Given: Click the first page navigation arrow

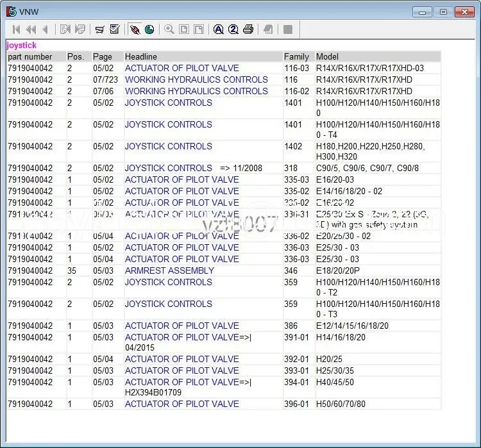Looking at the screenshot, I should tap(15, 29).
